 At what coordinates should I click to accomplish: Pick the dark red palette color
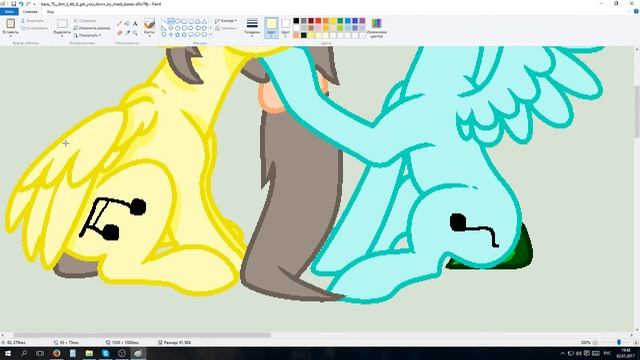click(x=311, y=21)
